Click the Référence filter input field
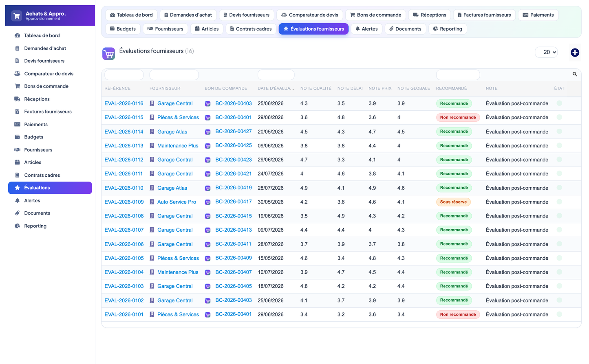Screen dimensions: 589x364 point(124,75)
